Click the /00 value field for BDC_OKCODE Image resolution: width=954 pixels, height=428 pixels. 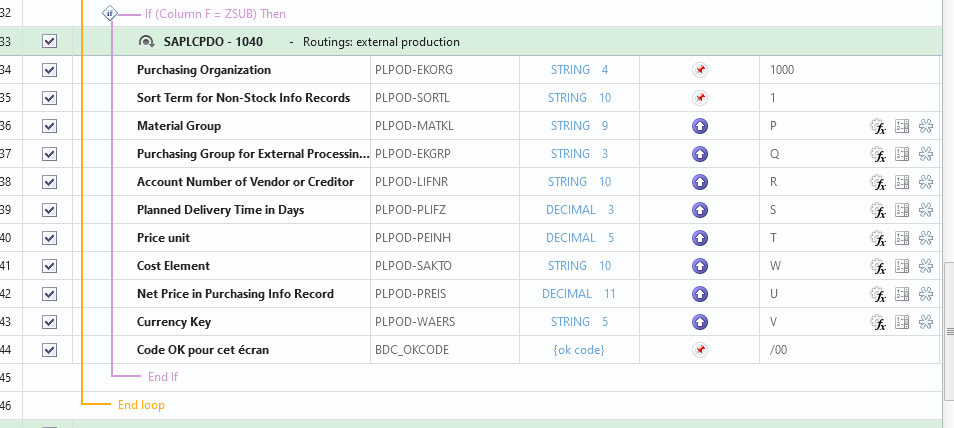(780, 350)
